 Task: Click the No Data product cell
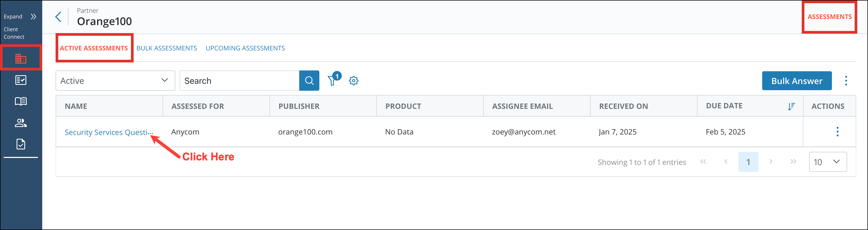399,132
